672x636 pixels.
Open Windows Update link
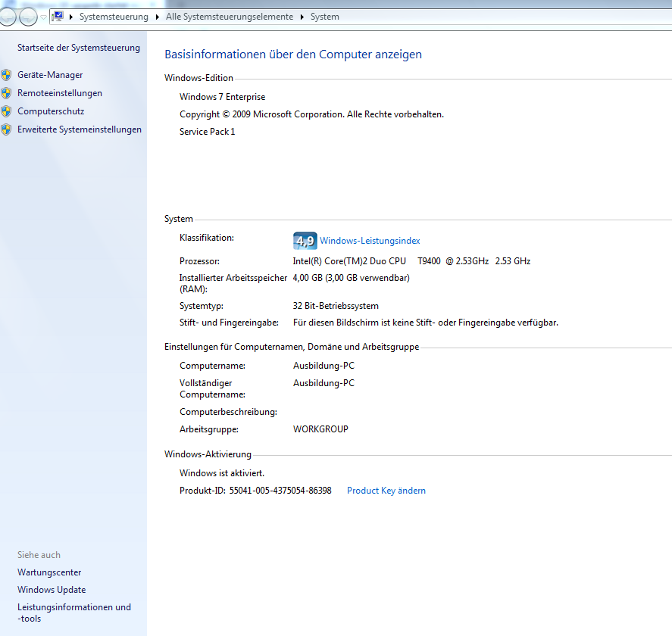coord(52,590)
